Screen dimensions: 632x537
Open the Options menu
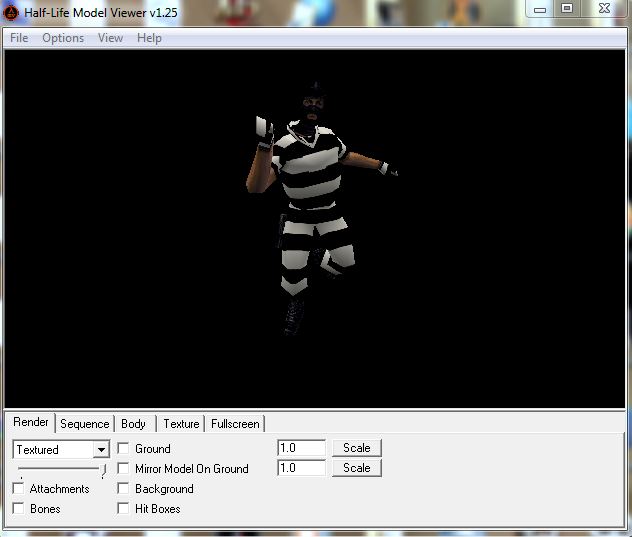click(63, 38)
